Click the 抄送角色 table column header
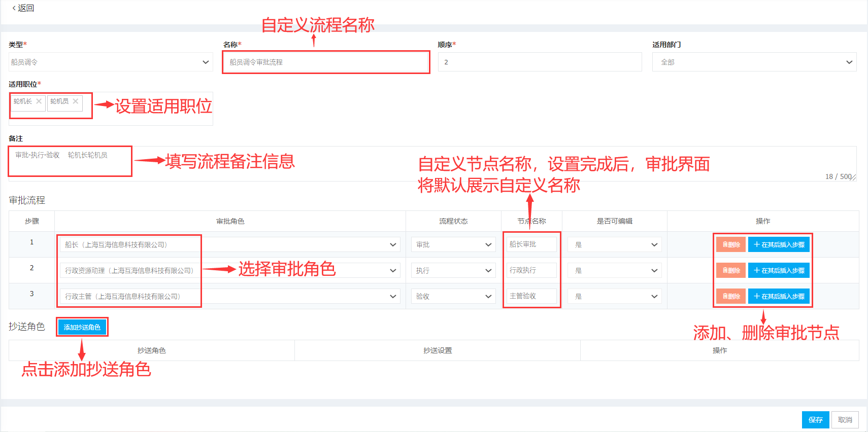 pos(152,350)
